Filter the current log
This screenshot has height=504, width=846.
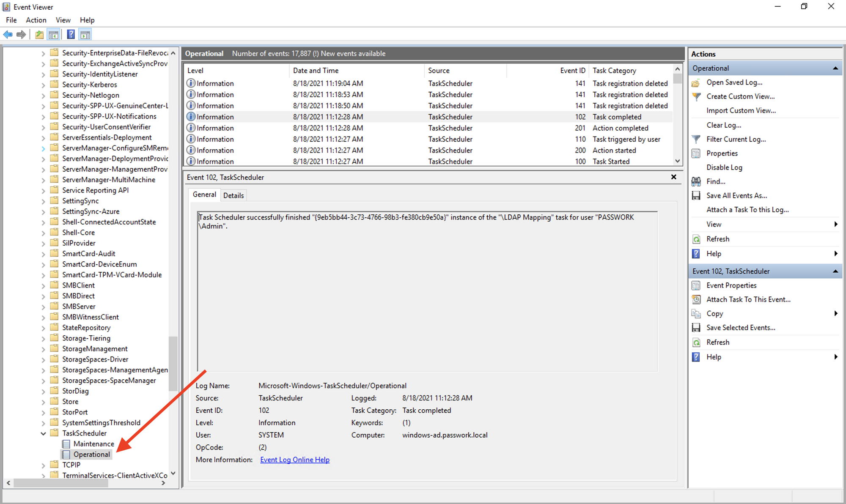[x=736, y=139]
